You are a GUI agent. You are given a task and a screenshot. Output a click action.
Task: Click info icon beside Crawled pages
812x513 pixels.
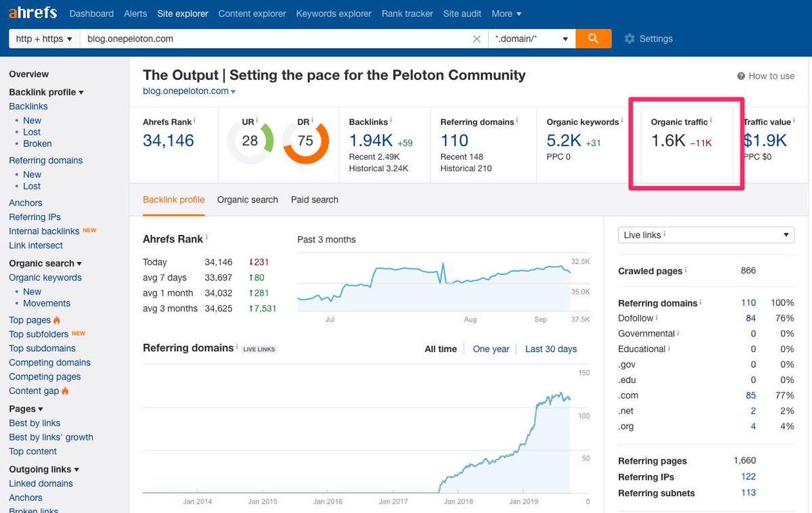[686, 269]
